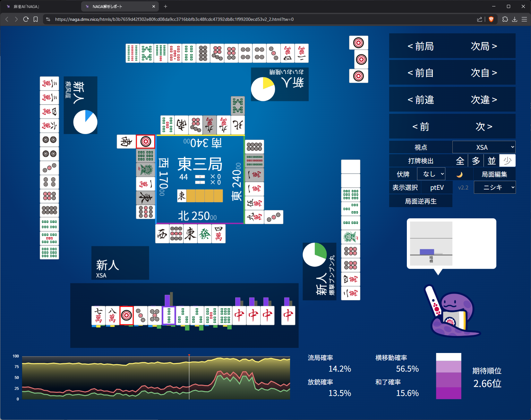Click the bookmark this page icon
Viewport: 531px width, 420px height.
36,19
